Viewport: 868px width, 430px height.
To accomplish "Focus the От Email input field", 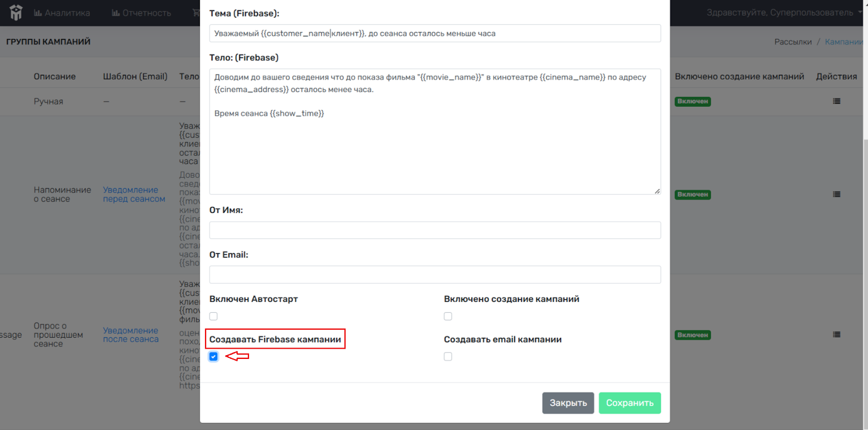I will (x=435, y=274).
